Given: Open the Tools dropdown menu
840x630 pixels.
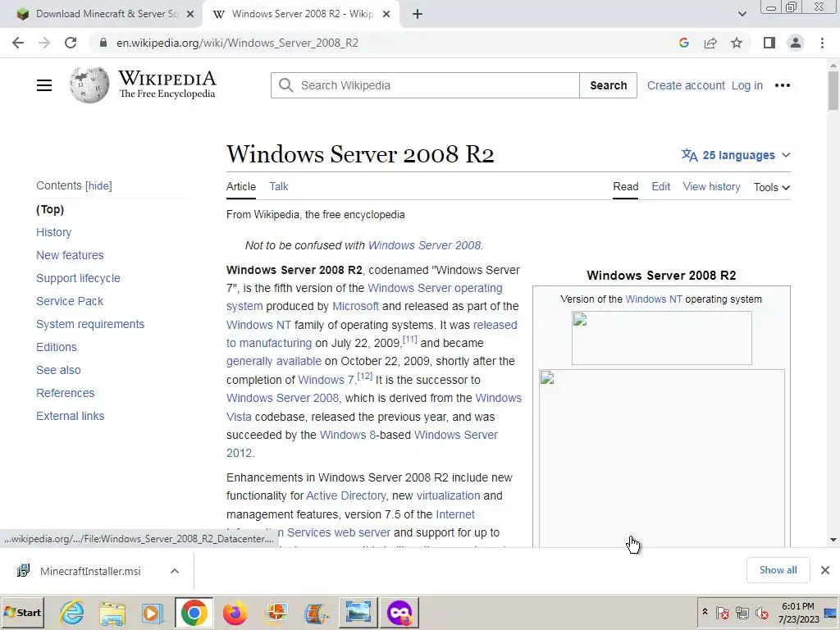Looking at the screenshot, I should point(771,187).
